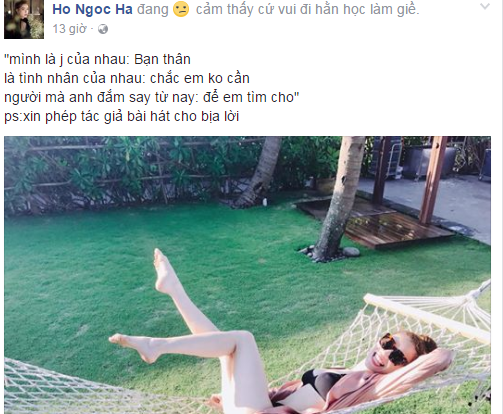Click the line 'người mà anh đắm say từ nay'
The height and width of the screenshot is (414, 503).
point(152,98)
